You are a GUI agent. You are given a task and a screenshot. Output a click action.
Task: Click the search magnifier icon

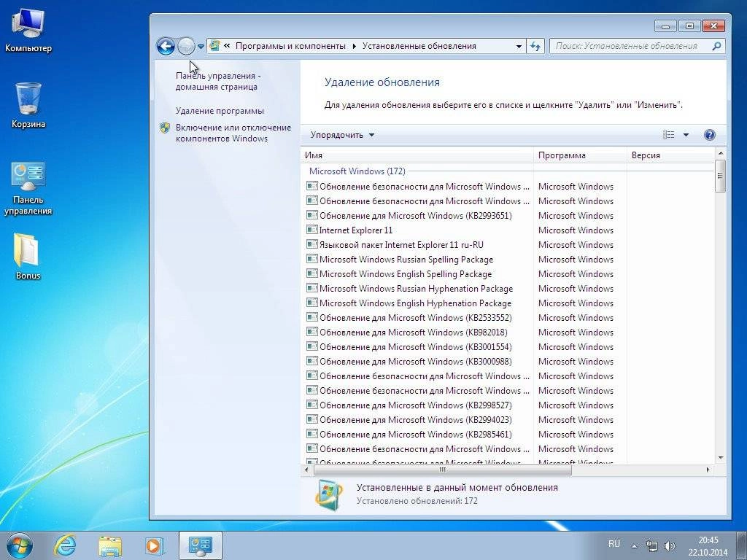click(716, 46)
